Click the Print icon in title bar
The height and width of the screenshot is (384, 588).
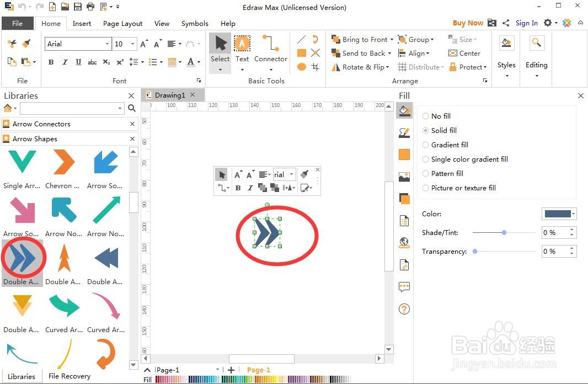click(x=90, y=7)
